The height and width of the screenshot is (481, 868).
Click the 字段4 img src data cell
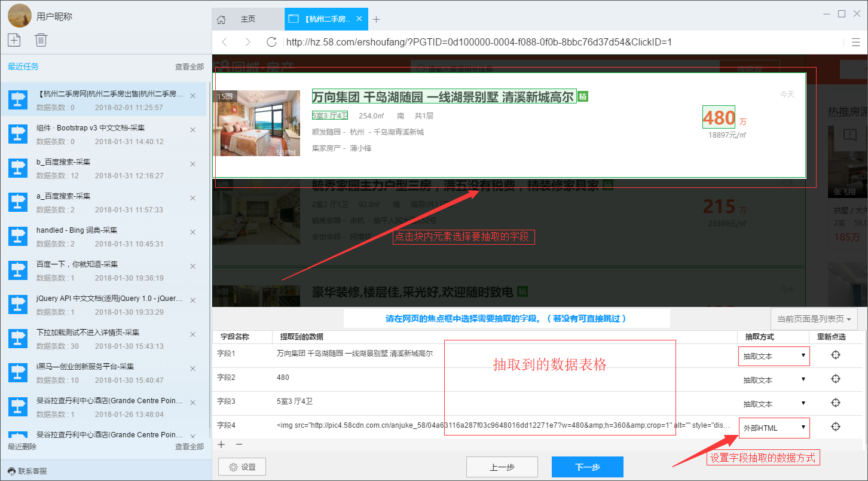pyautogui.click(x=503, y=426)
